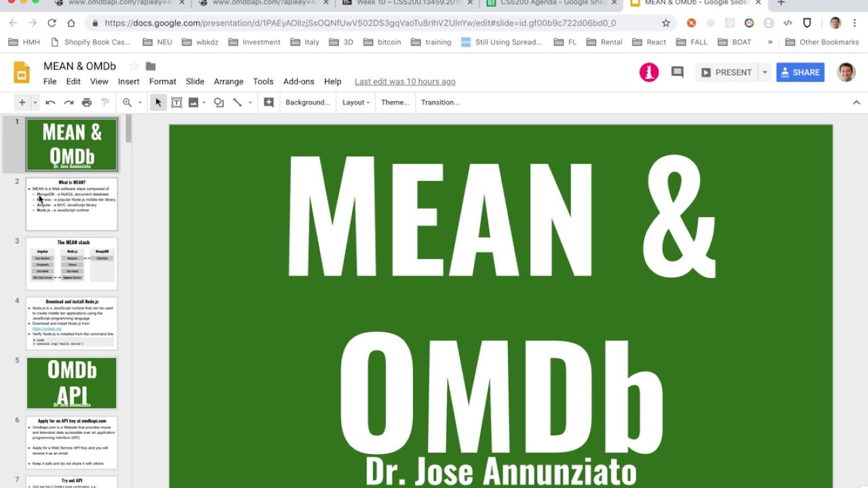Open new slide layout dropdown arrow

point(35,102)
